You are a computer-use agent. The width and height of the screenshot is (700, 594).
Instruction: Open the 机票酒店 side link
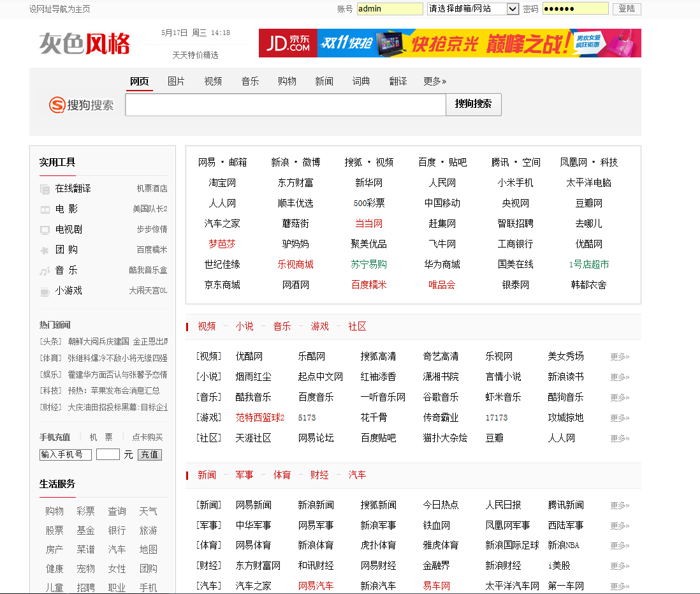[152, 188]
